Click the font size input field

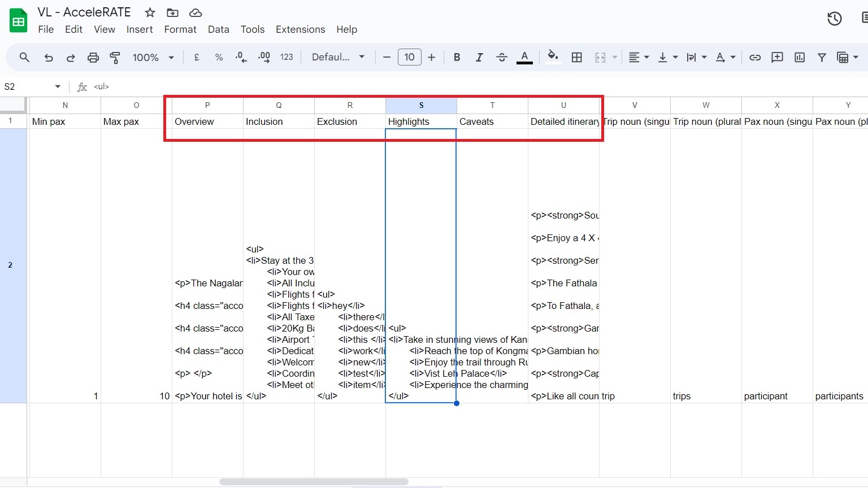tap(409, 58)
